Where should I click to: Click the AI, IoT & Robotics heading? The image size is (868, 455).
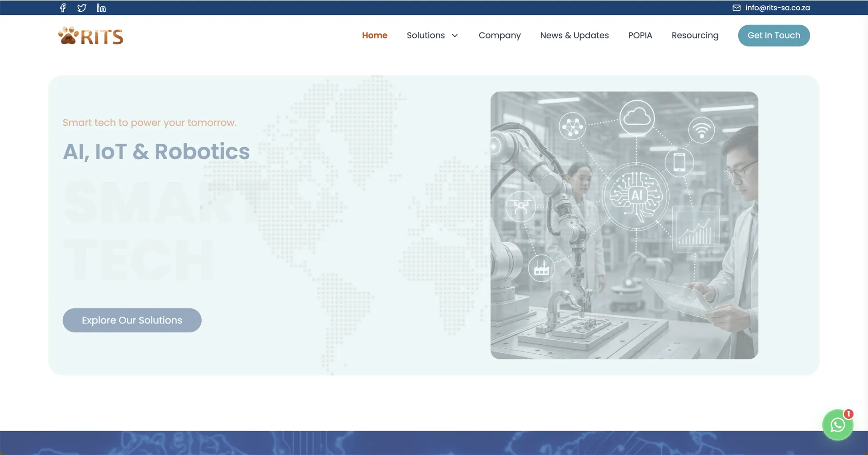(x=156, y=151)
